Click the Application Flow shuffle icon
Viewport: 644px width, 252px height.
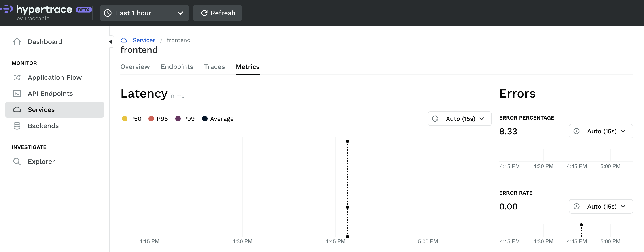pyautogui.click(x=17, y=78)
